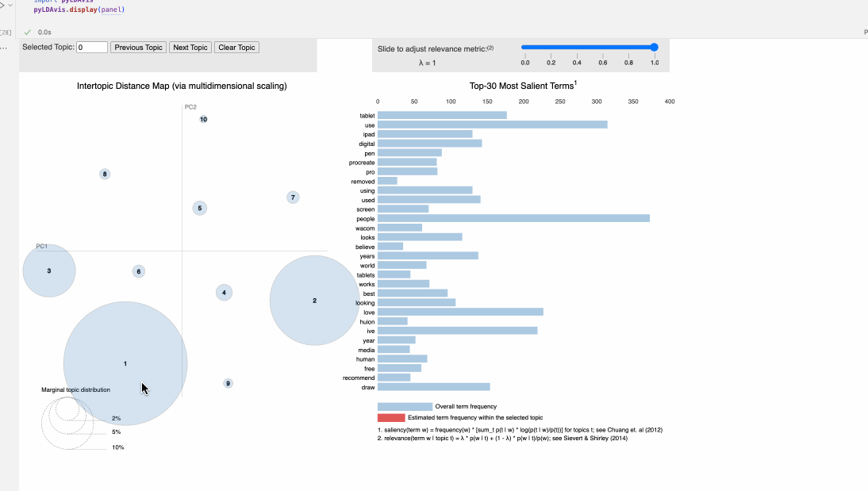Click the bar for term 'tablet'
Screen dimensions: 868x491
click(x=442, y=115)
